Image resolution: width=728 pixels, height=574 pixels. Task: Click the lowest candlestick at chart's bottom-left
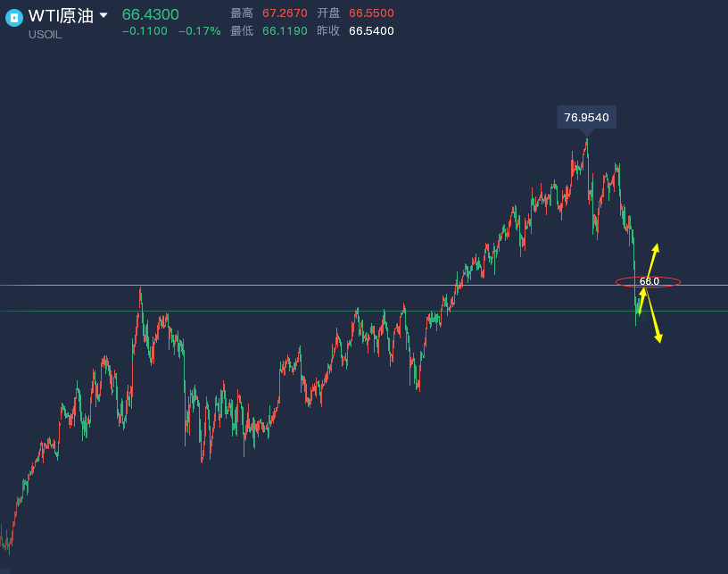coord(7,542)
